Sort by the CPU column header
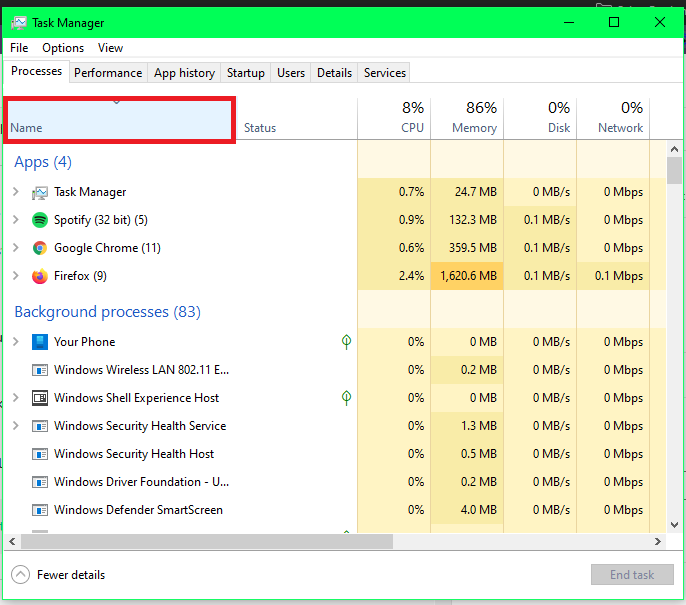 pyautogui.click(x=394, y=120)
